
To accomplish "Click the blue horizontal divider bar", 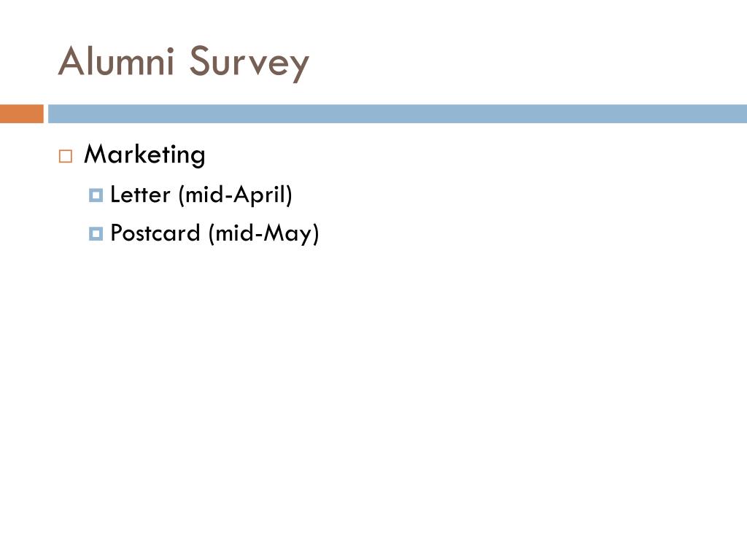I will pos(398,114).
